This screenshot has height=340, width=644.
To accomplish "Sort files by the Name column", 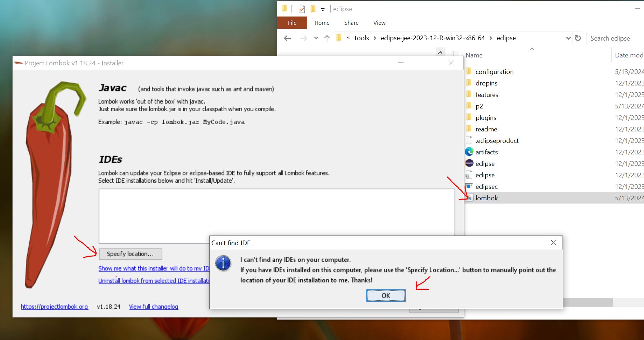I will 474,55.
